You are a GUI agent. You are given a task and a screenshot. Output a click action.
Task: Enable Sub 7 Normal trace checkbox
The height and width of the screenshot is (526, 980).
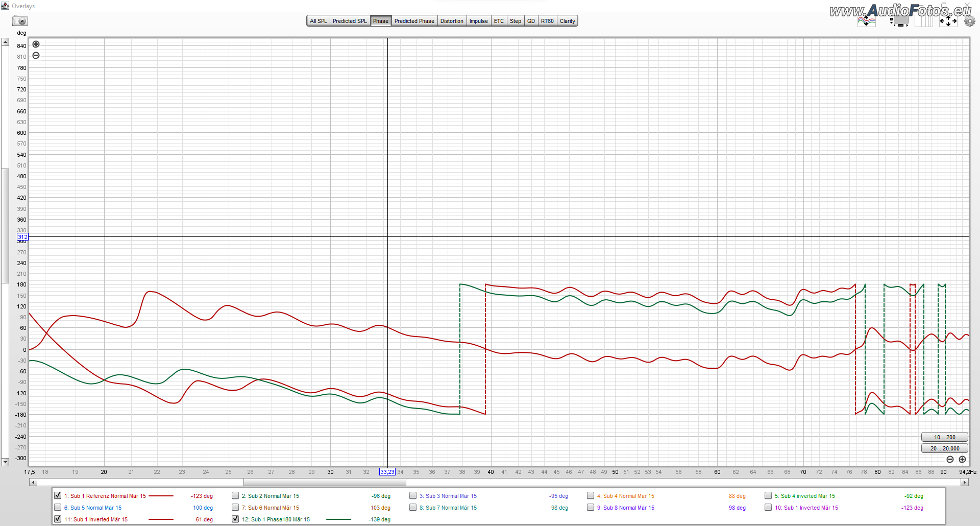pos(413,507)
